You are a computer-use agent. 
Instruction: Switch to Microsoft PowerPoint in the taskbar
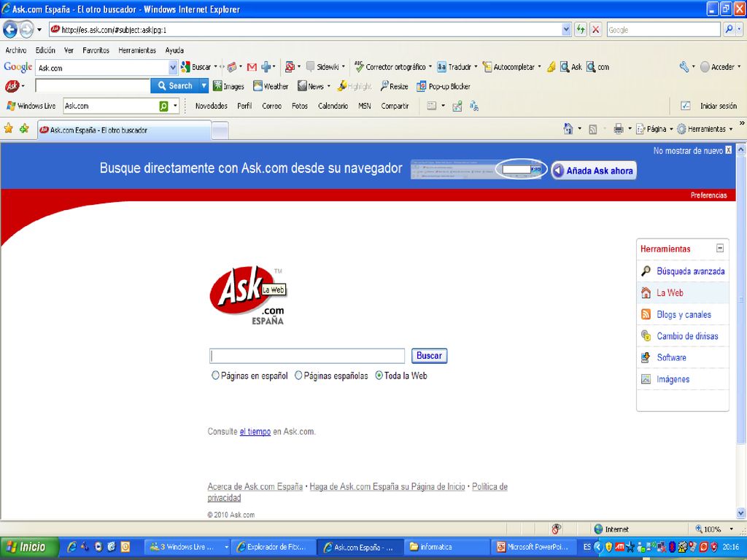pos(533,547)
